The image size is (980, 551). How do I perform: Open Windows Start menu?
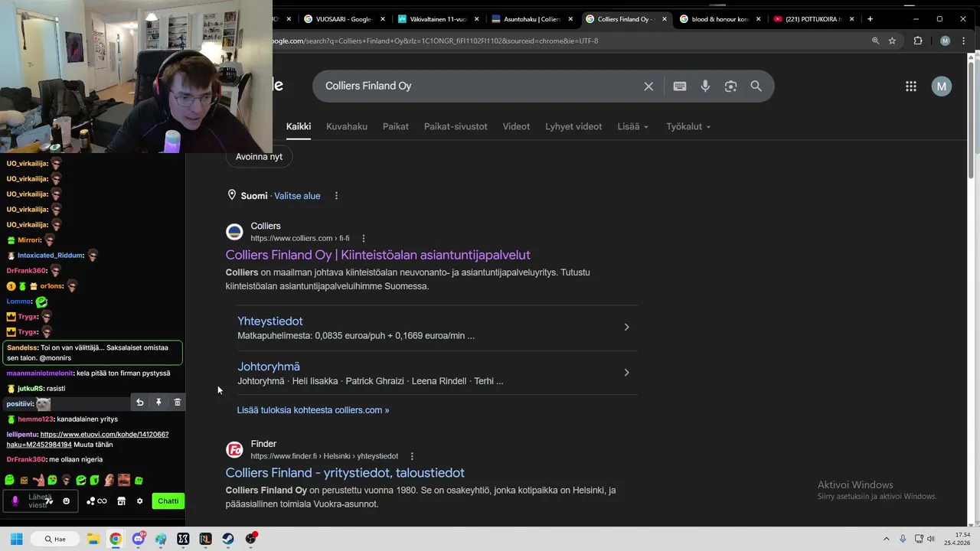pyautogui.click(x=16, y=539)
